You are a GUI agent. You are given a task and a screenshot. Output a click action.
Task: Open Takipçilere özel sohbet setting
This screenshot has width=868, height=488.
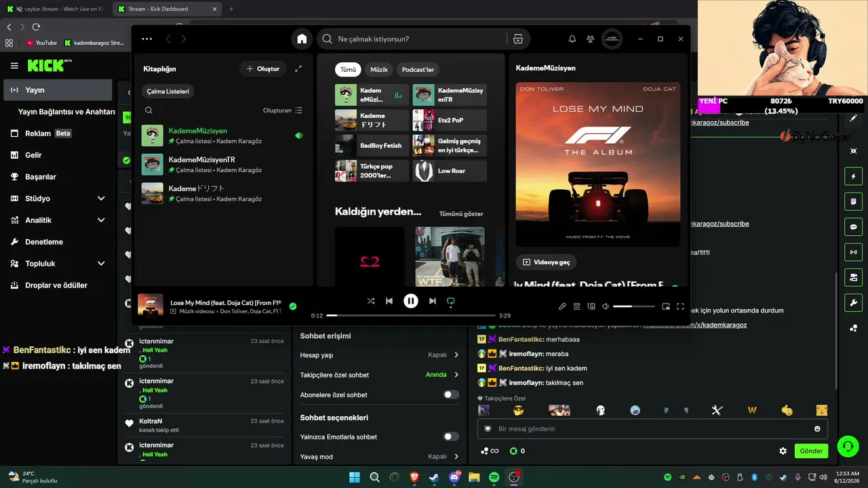[380, 375]
